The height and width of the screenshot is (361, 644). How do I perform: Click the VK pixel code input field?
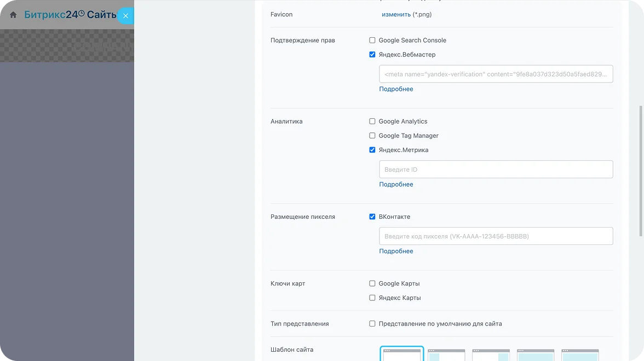[x=496, y=236]
